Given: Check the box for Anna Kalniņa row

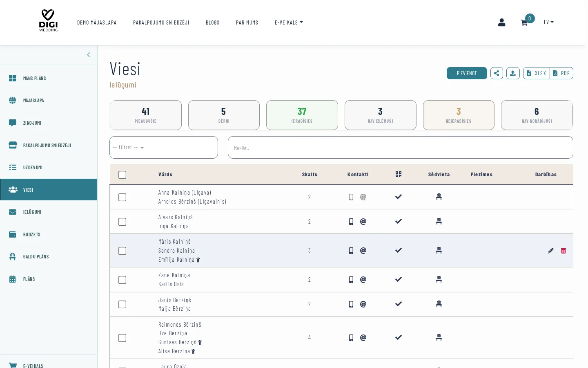Looking at the screenshot, I should click(122, 197).
